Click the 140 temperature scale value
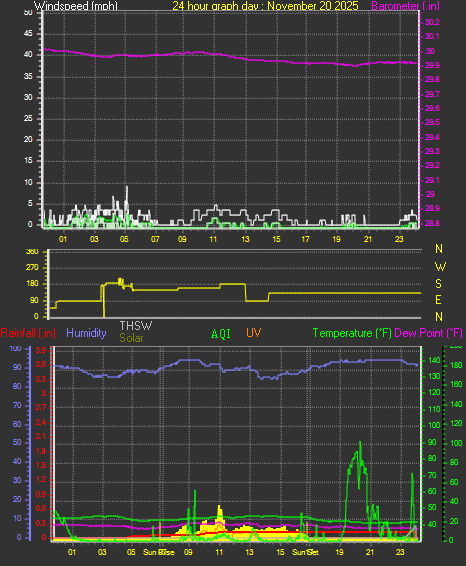This screenshot has height=566, width=466. [434, 360]
